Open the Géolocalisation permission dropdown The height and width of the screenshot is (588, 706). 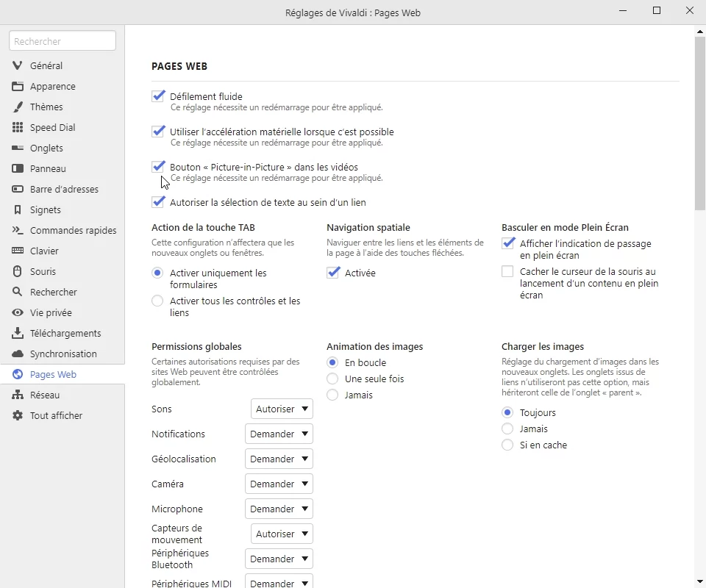(279, 459)
